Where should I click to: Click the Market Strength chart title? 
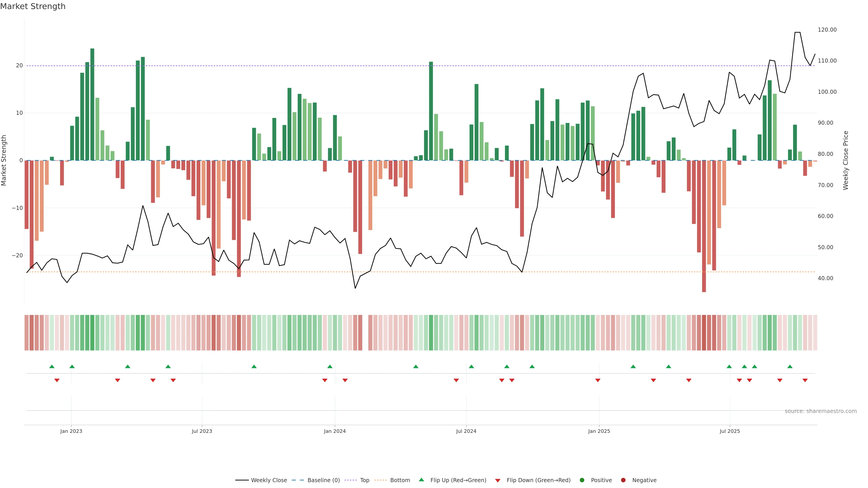click(x=33, y=6)
